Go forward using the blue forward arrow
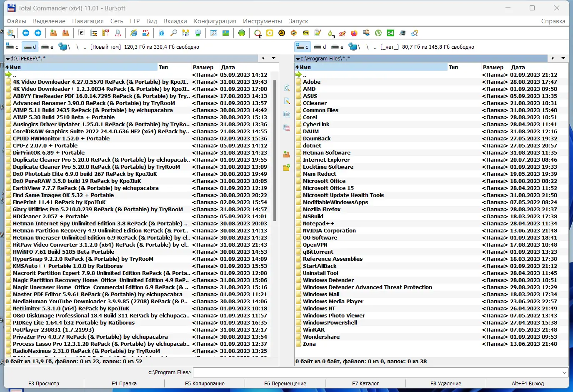This screenshot has height=392, width=573. 39,33
